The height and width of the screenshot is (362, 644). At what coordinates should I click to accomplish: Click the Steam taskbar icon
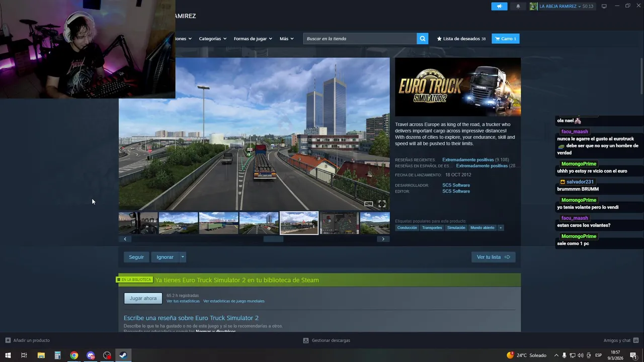(123, 355)
